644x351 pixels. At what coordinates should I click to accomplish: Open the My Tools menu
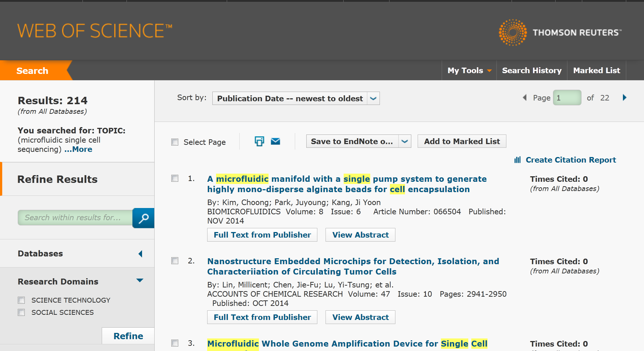point(469,71)
